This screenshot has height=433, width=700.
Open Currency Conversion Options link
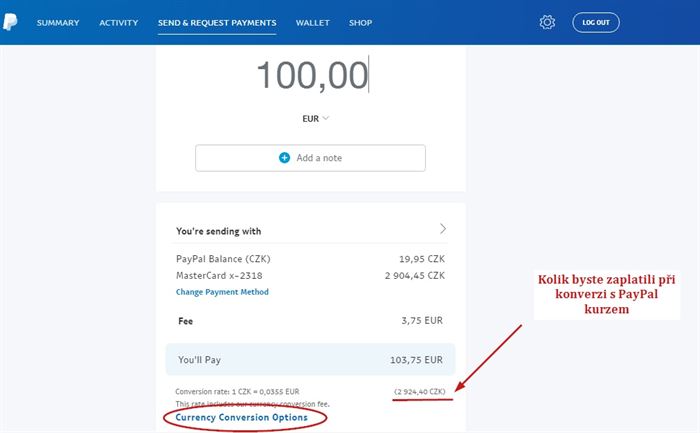coord(242,417)
